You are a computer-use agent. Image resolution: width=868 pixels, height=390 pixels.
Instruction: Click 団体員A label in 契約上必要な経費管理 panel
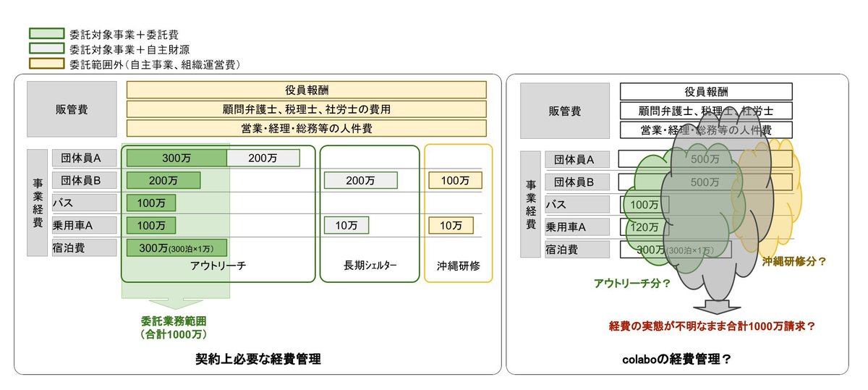coord(83,158)
